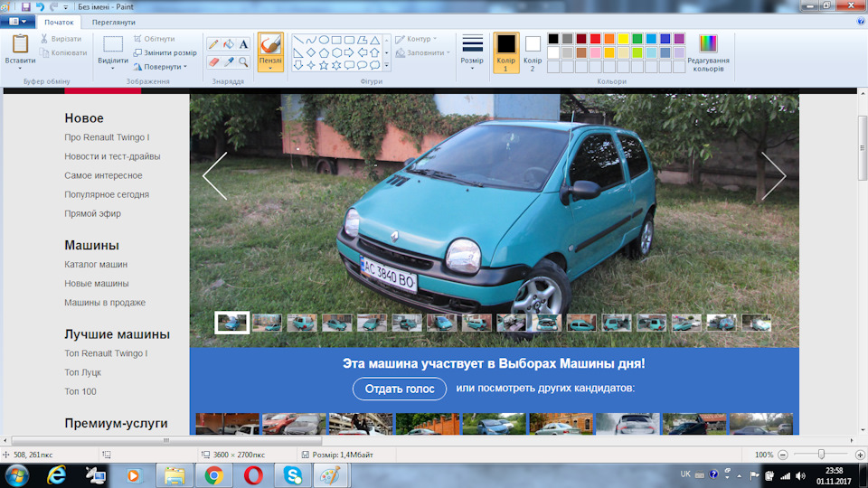Click the 'Топ Луцк' link
868x488 pixels.
pos(82,372)
